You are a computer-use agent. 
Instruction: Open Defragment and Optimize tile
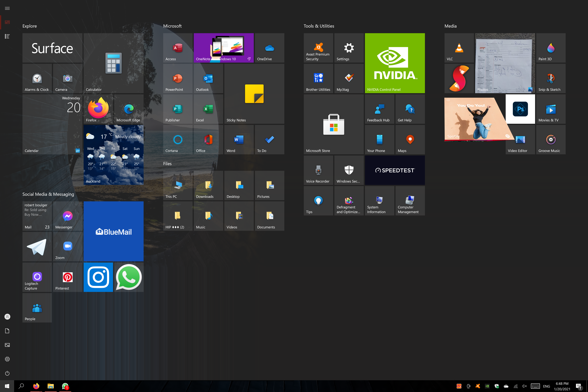pyautogui.click(x=349, y=200)
